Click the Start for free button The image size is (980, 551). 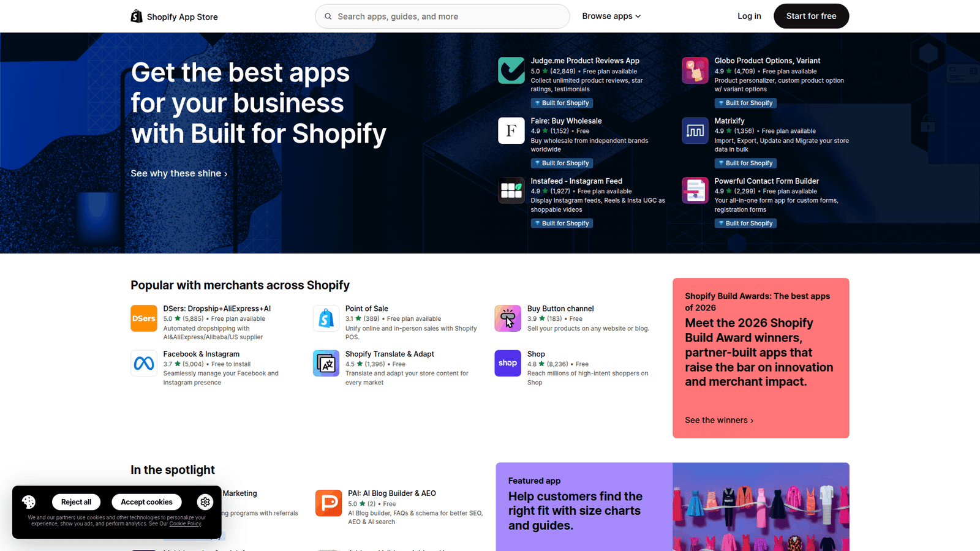pos(812,17)
